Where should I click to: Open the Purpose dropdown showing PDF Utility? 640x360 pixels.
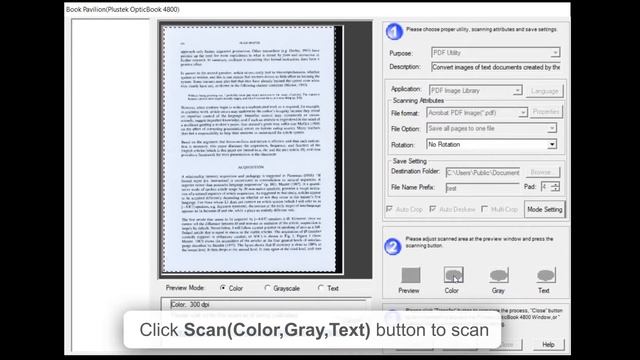(x=496, y=53)
